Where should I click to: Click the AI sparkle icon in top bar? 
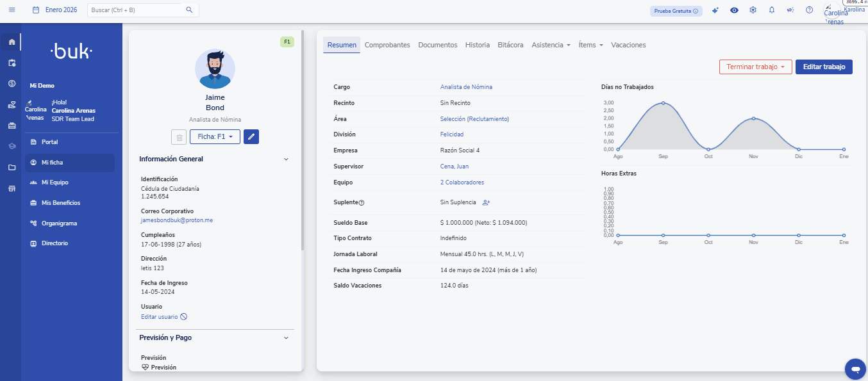[715, 10]
